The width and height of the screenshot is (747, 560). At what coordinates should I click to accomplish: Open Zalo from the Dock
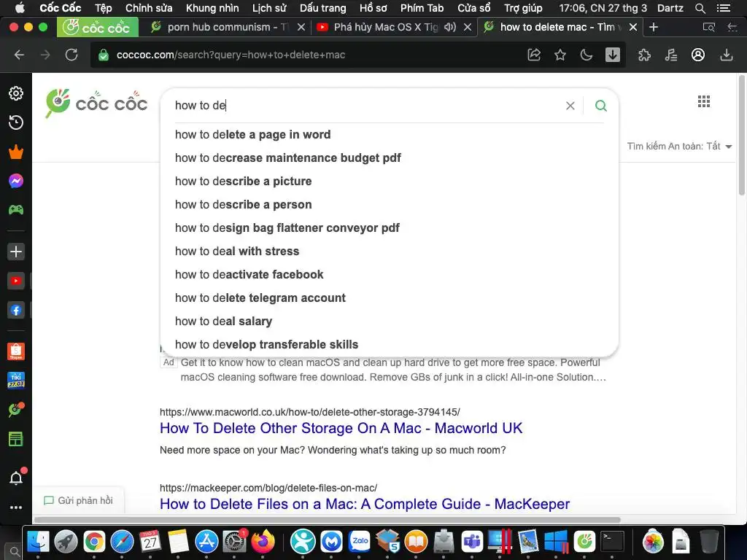click(x=360, y=542)
